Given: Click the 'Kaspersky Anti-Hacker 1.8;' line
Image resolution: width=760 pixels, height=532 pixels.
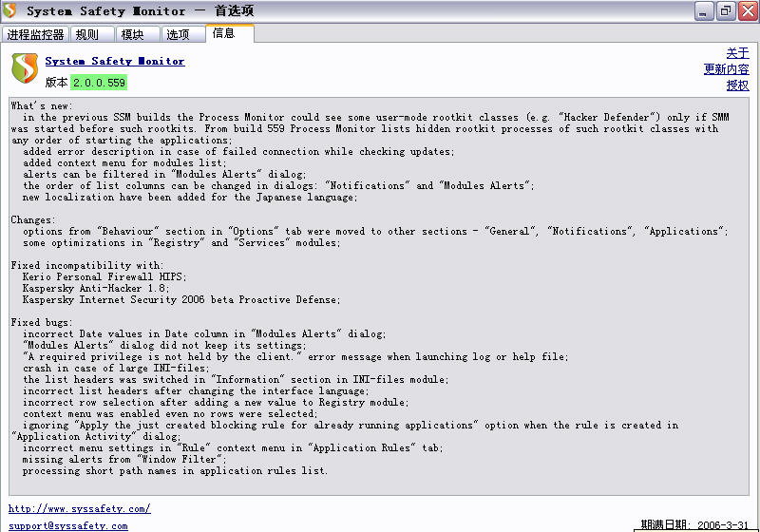Looking at the screenshot, I should (96, 288).
